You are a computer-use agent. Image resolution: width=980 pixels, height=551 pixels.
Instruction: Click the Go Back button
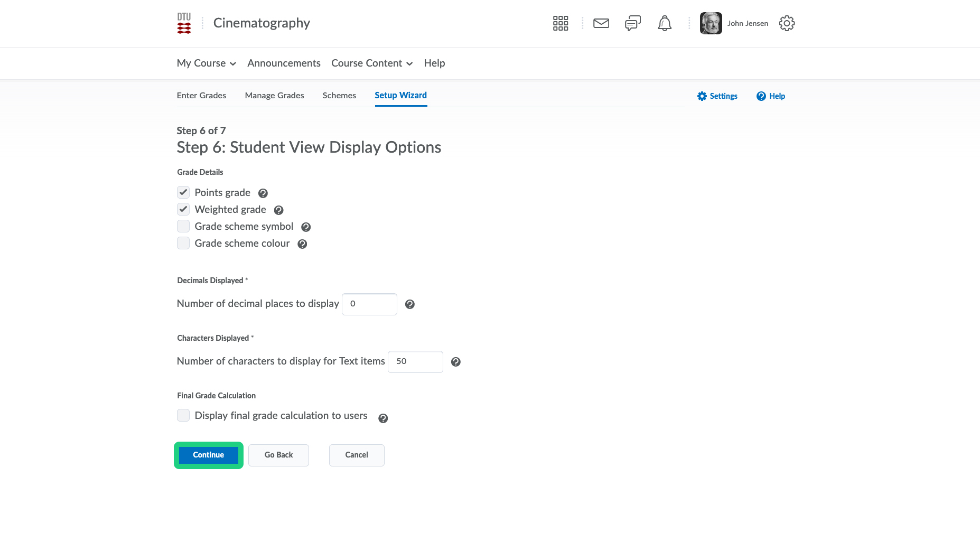278,455
